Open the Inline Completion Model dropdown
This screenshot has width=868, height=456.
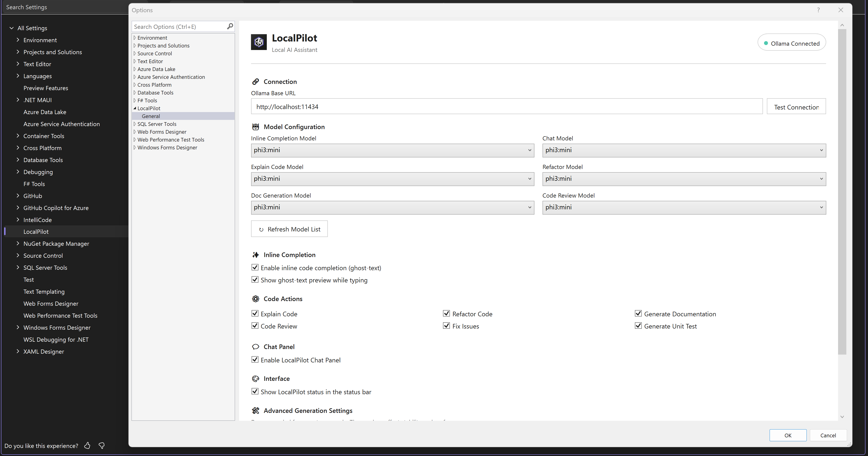coord(393,150)
